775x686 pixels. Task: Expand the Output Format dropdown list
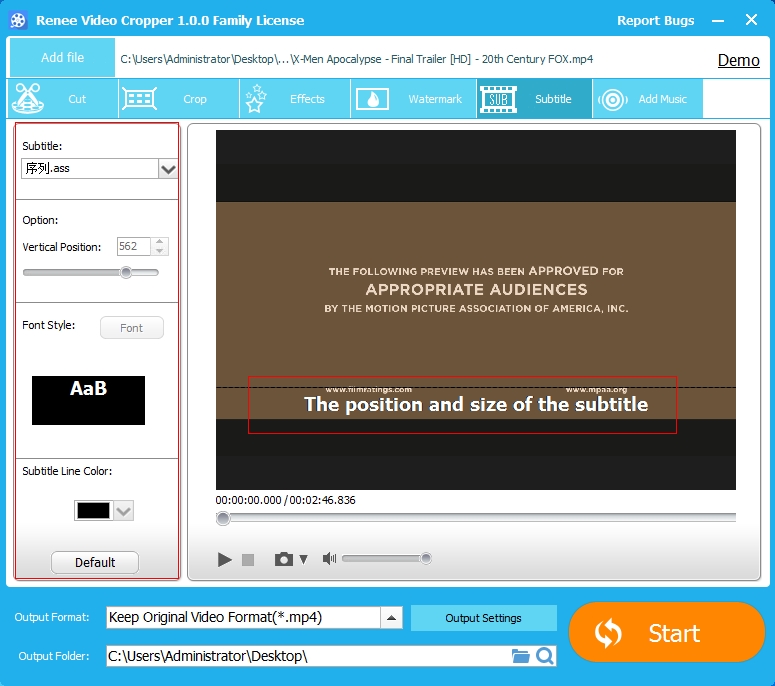(392, 617)
